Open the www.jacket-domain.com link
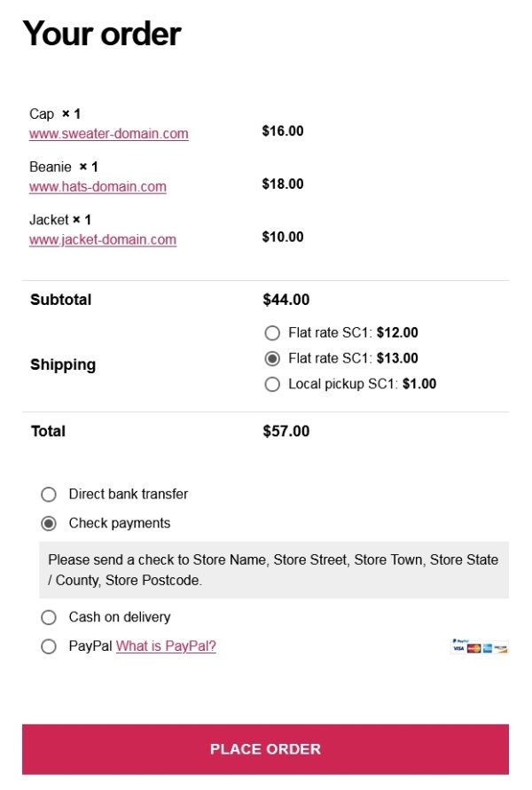 click(x=103, y=239)
